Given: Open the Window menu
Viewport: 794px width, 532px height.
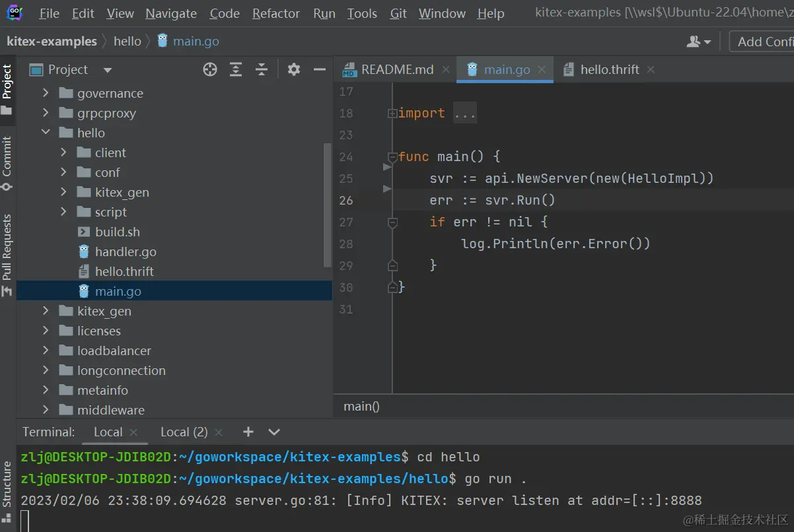Looking at the screenshot, I should (x=442, y=13).
